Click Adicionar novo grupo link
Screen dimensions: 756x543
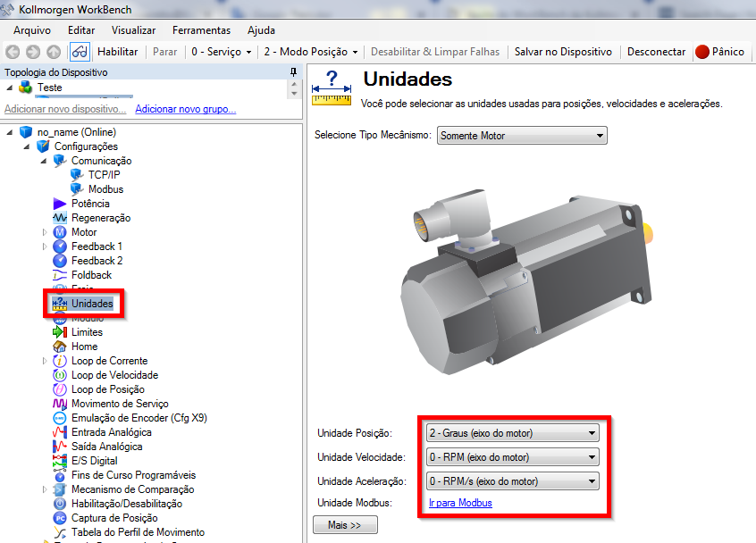186,109
